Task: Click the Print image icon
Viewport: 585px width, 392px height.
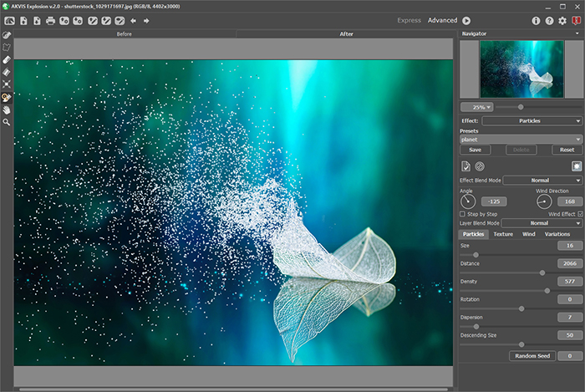Action: [x=50, y=21]
